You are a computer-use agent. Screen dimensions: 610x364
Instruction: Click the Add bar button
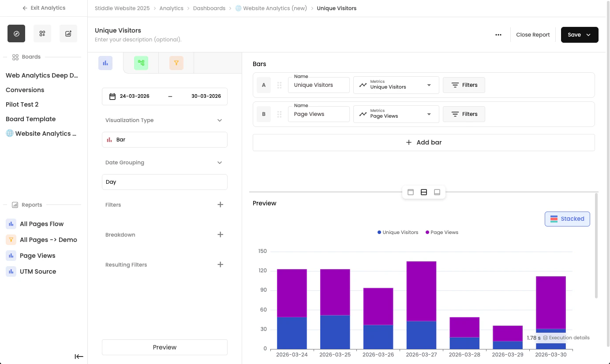coord(423,142)
